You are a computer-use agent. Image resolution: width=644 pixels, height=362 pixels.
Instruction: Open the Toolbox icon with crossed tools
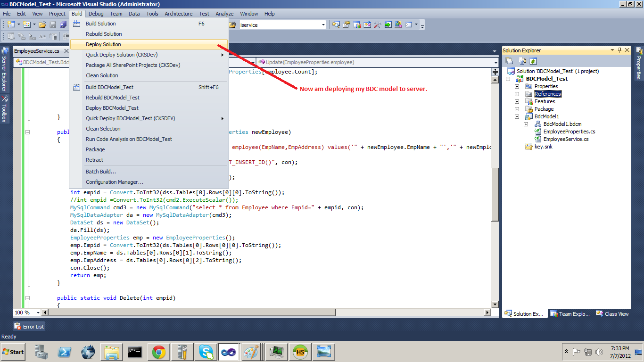378,25
